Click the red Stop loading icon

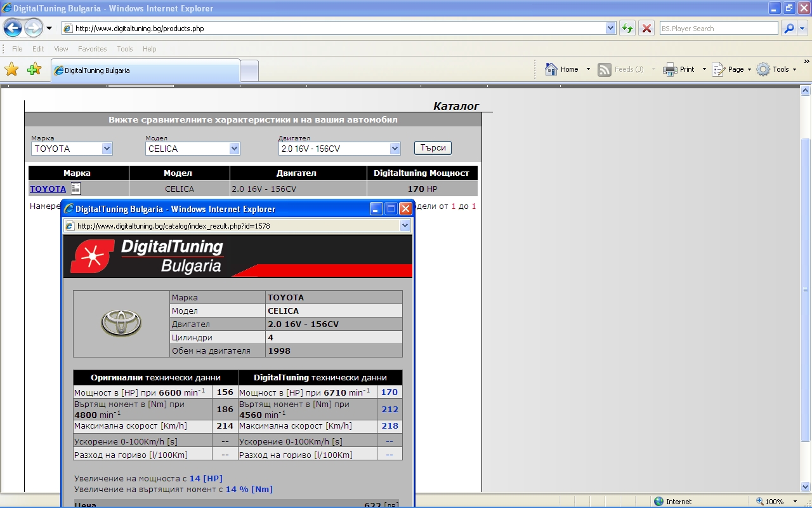[x=646, y=29]
